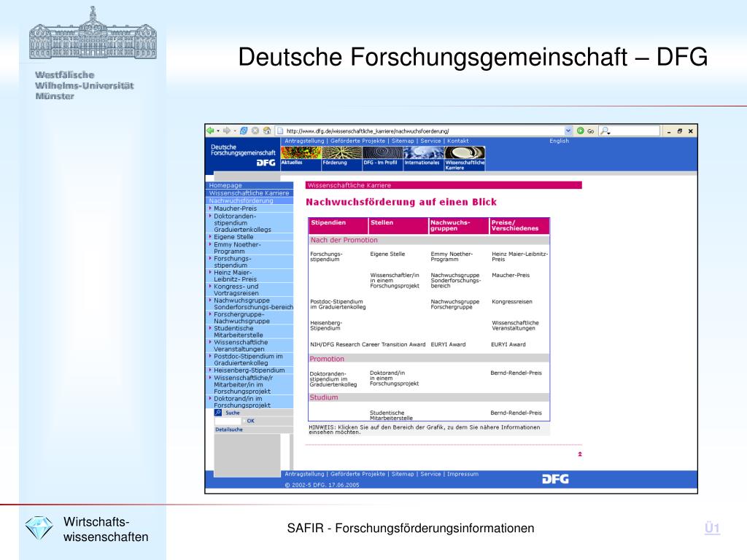747x560 pixels.
Task: Click the browser forward arrow
Action: [x=227, y=131]
